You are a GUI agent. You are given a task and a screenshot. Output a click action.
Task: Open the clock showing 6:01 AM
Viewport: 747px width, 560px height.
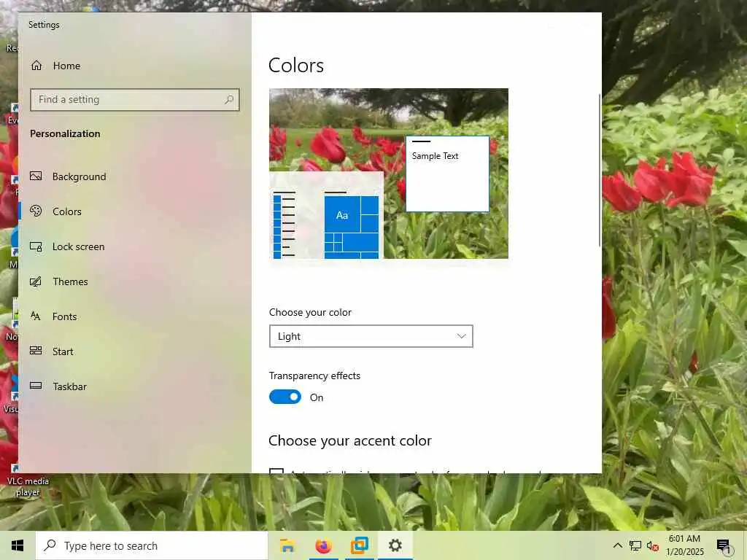pos(684,545)
